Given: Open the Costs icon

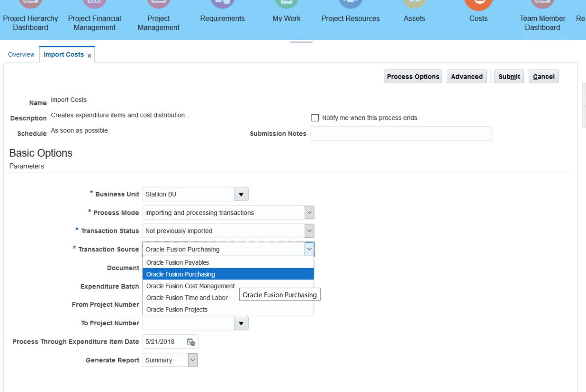Looking at the screenshot, I should 478,5.
